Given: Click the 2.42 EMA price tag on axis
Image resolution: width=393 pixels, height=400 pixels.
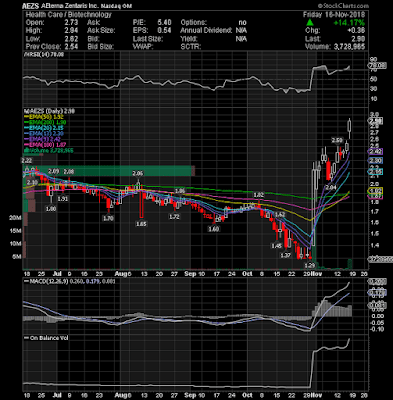Looking at the screenshot, I should pos(375,151).
